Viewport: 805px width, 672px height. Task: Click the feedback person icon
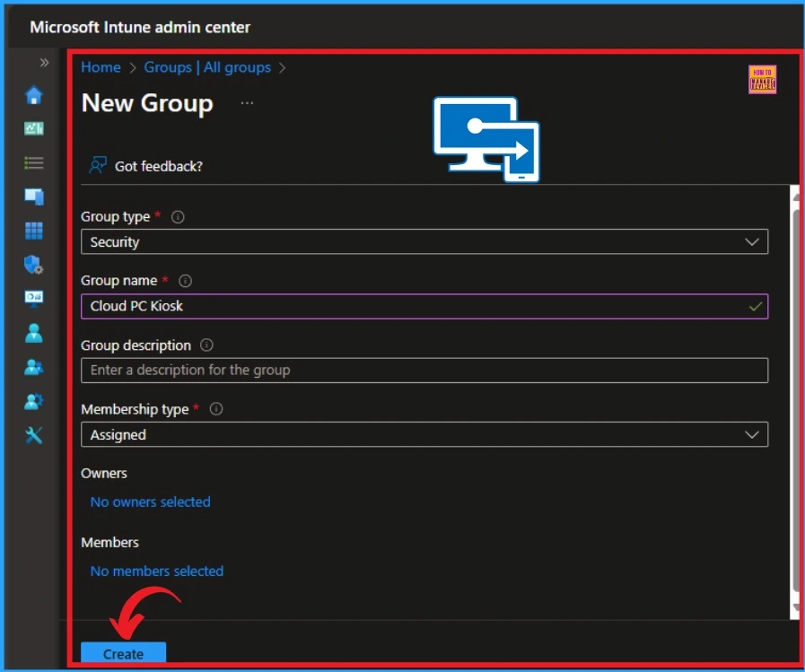[98, 165]
